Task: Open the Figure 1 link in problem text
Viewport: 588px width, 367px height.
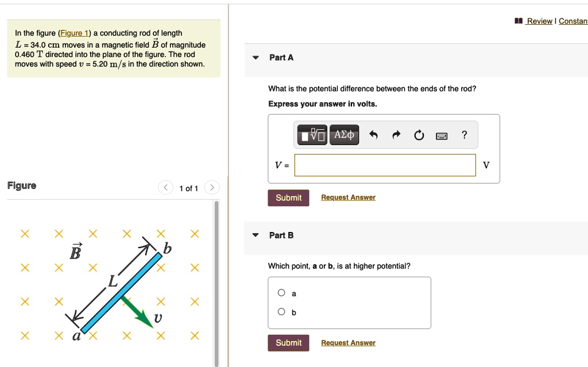Action: point(74,33)
